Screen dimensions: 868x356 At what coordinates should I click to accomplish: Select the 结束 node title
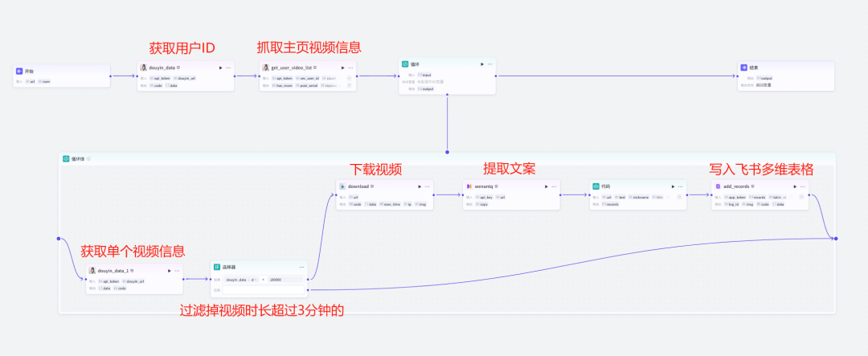[753, 68]
